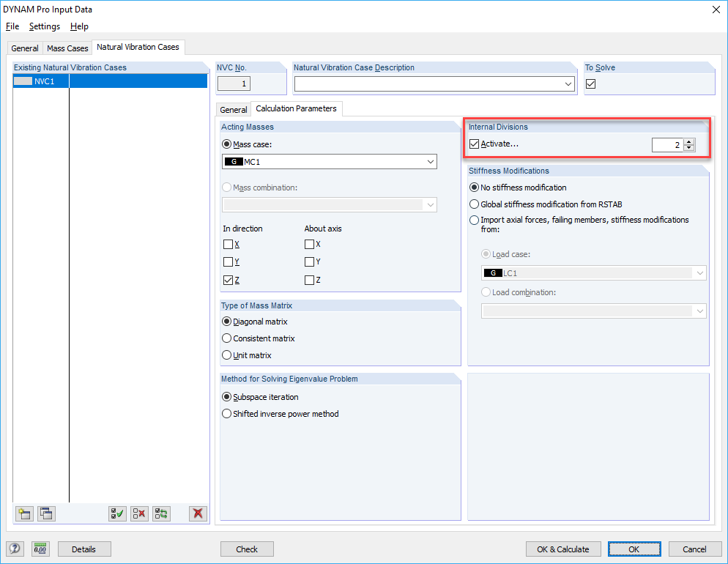Create a new natural vibration case icon
Image resolution: width=728 pixels, height=564 pixels.
coord(24,513)
